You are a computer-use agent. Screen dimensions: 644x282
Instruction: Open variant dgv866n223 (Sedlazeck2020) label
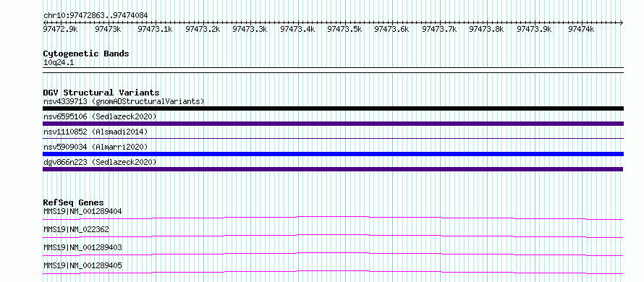pyautogui.click(x=100, y=162)
